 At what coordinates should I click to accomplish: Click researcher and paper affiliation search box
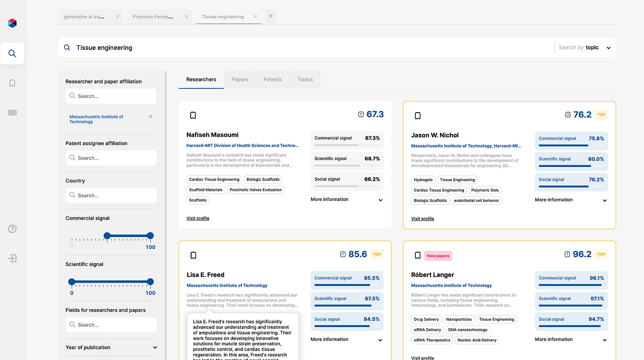pos(111,96)
